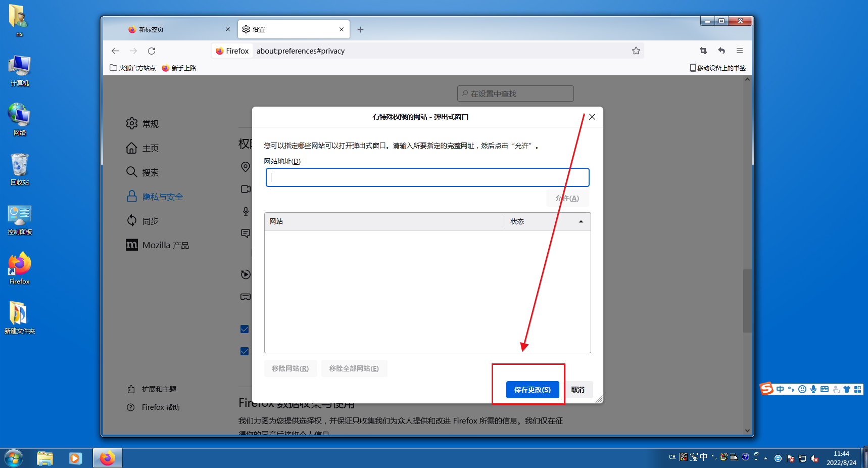
Task: Click the 移除全部网站 button
Action: tap(354, 368)
